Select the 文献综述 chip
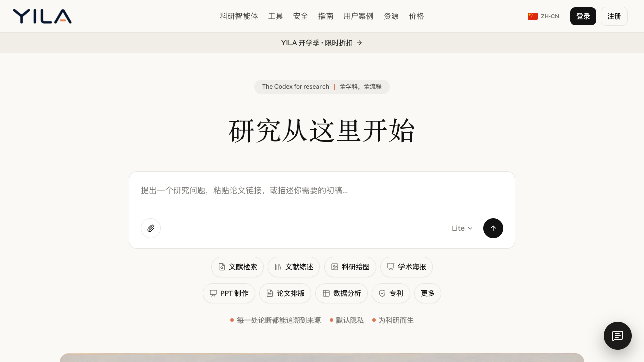644x362 pixels. coord(294,267)
